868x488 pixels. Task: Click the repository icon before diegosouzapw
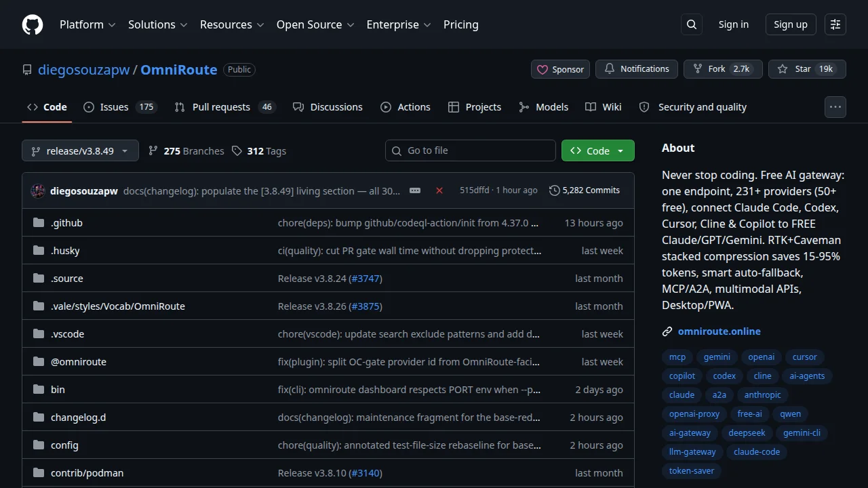click(27, 70)
